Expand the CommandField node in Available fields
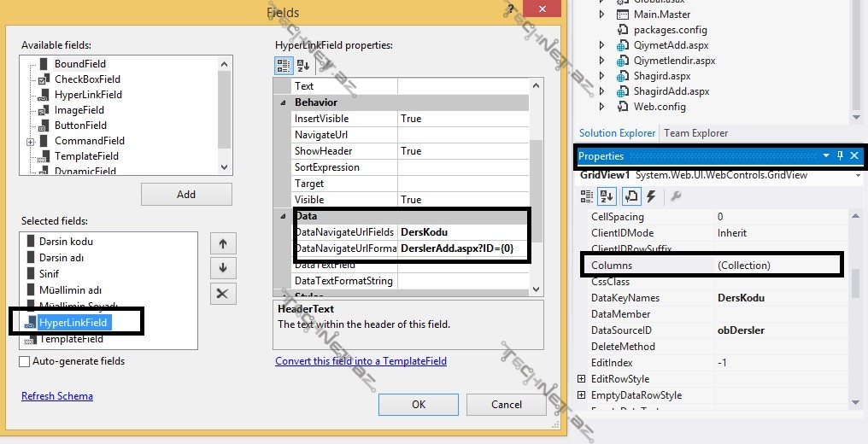Image resolution: width=868 pixels, height=444 pixels. pos(31,141)
